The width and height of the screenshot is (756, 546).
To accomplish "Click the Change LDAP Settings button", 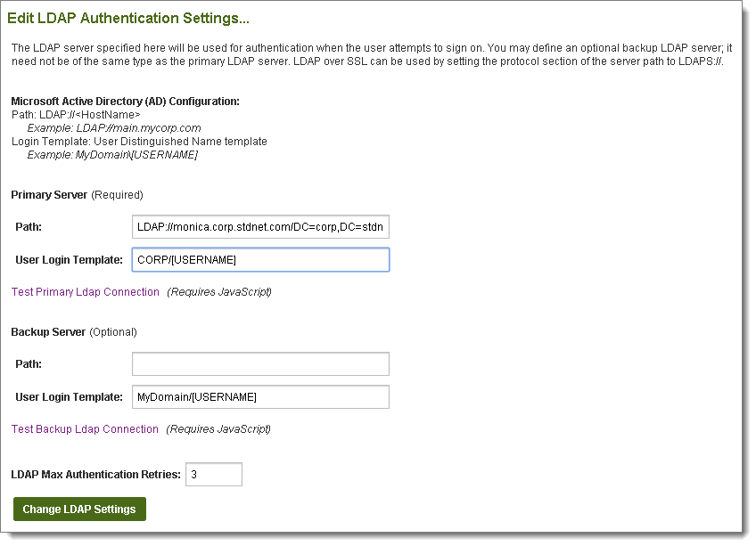I will [x=79, y=509].
